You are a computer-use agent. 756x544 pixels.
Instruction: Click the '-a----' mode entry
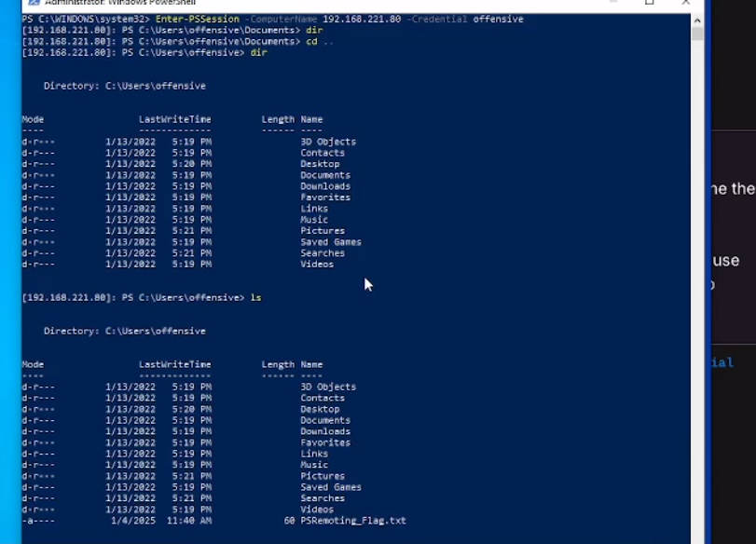(38, 521)
